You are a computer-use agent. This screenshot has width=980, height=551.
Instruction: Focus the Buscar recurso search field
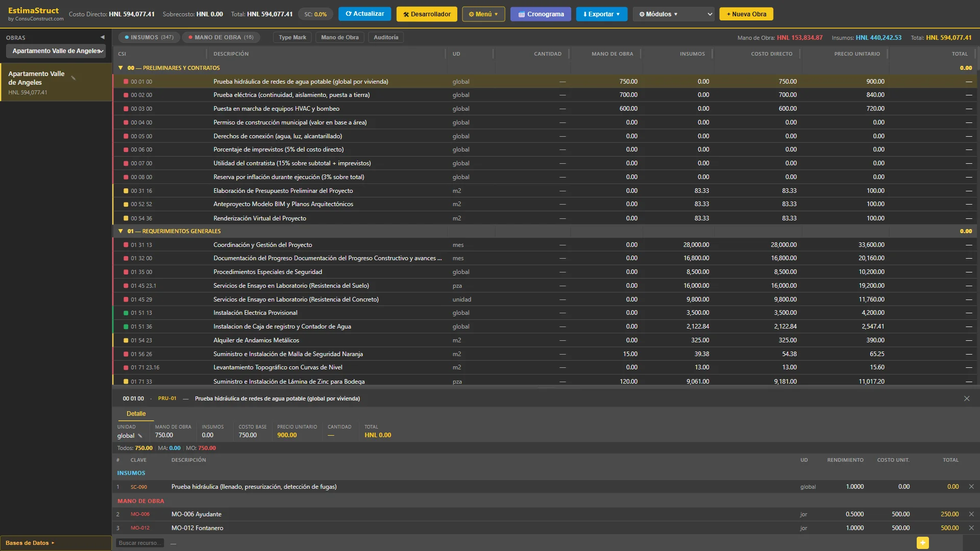(140, 543)
